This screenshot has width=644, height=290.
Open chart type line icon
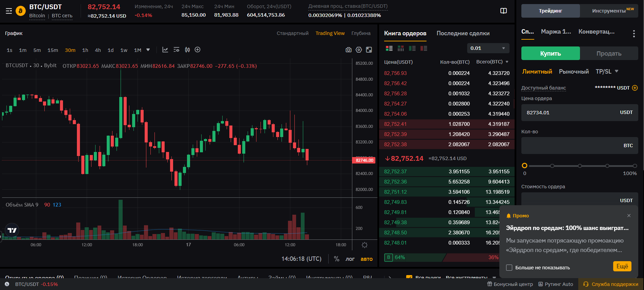[x=165, y=50]
